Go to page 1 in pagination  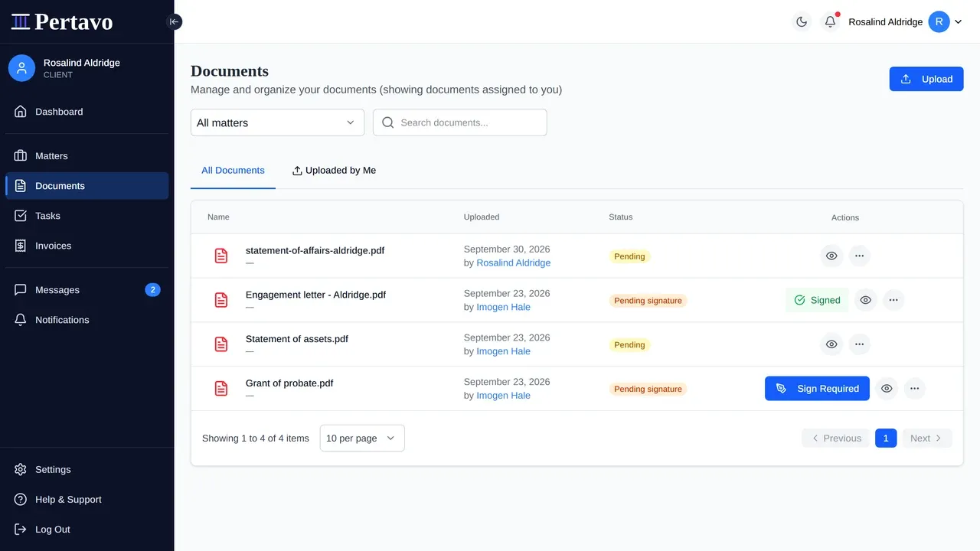pos(886,439)
